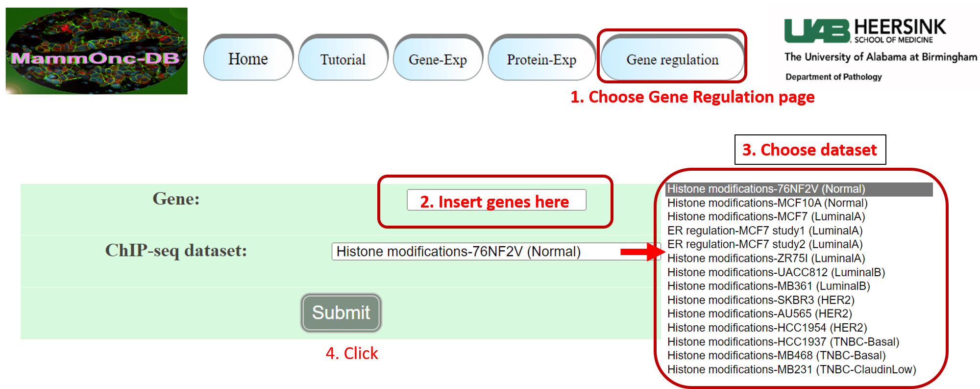The height and width of the screenshot is (389, 980).
Task: Switch to the Protein-Exp tab
Action: pos(541,59)
